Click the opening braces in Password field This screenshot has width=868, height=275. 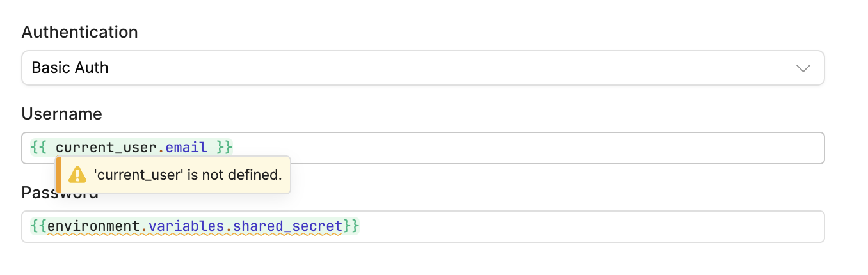click(38, 226)
